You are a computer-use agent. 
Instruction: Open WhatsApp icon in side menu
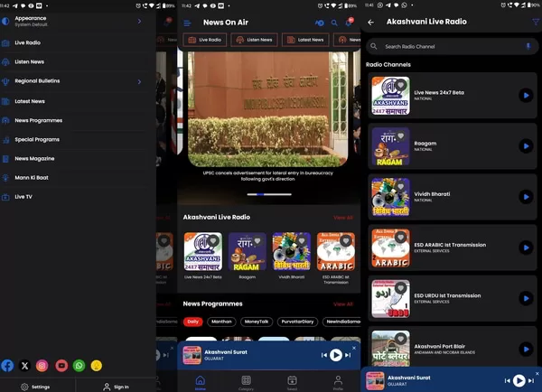tap(79, 366)
